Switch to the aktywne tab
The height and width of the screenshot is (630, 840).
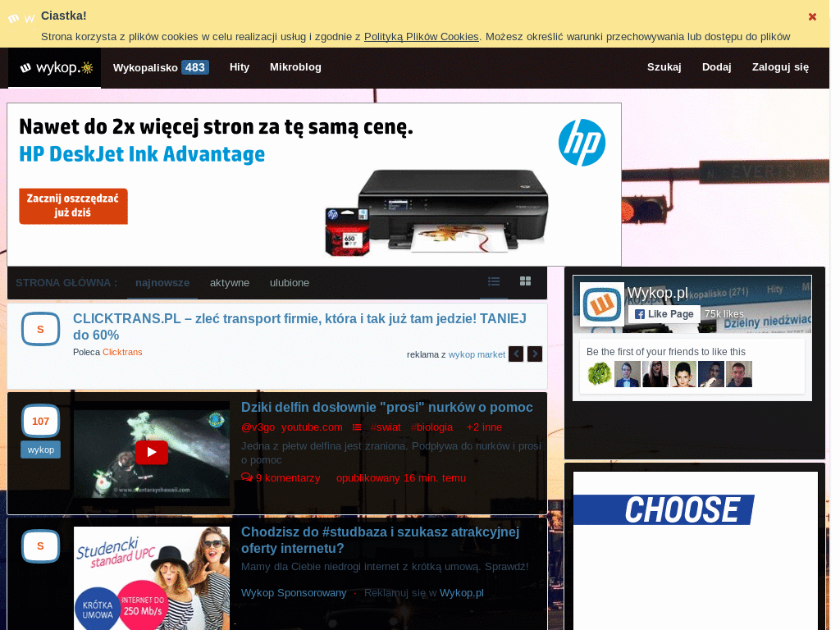coord(230,283)
